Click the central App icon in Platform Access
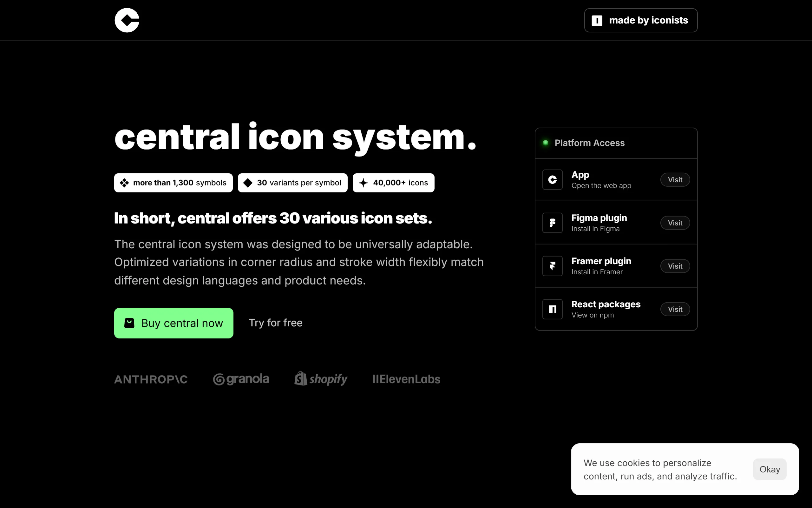The image size is (812, 508). click(553, 180)
